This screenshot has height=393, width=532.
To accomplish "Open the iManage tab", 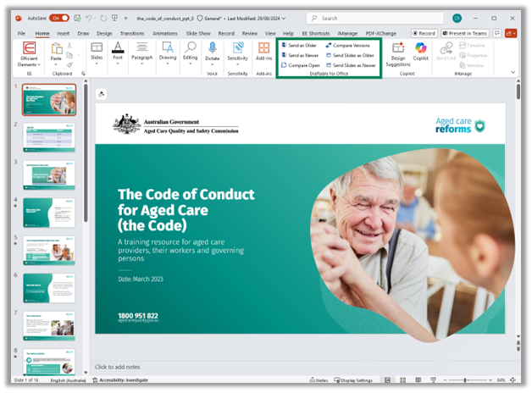I will pos(347,33).
